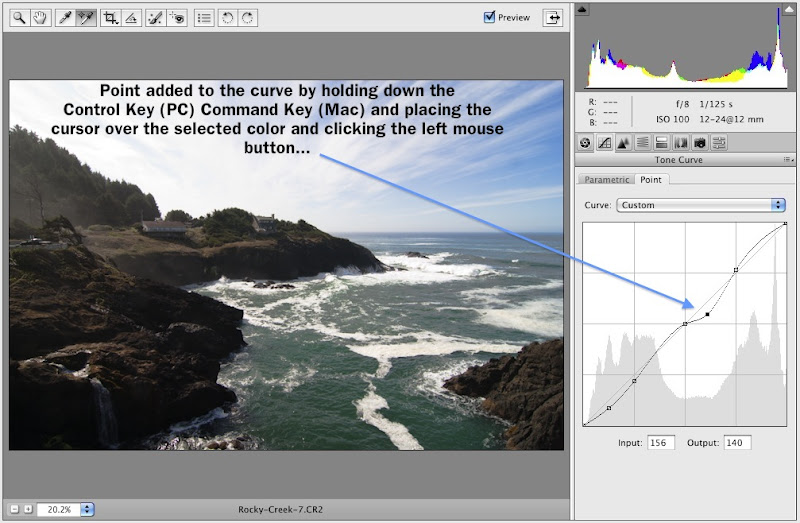
Task: Select the Hand tool
Action: [41, 17]
